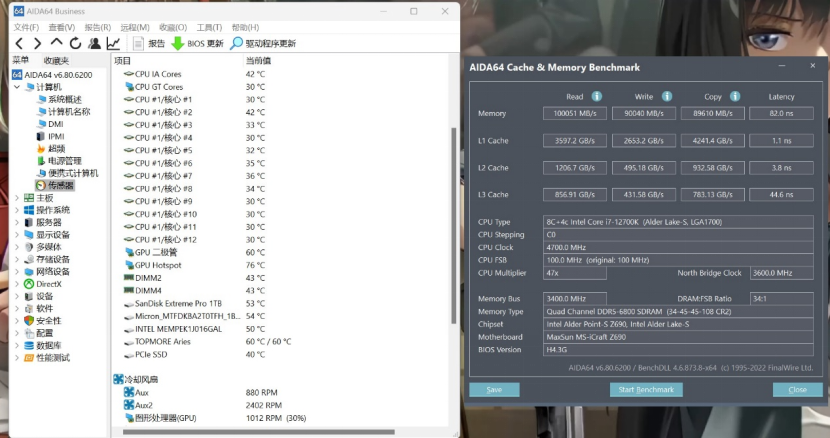
Task: Select DMI in the tree
Action: pos(50,124)
